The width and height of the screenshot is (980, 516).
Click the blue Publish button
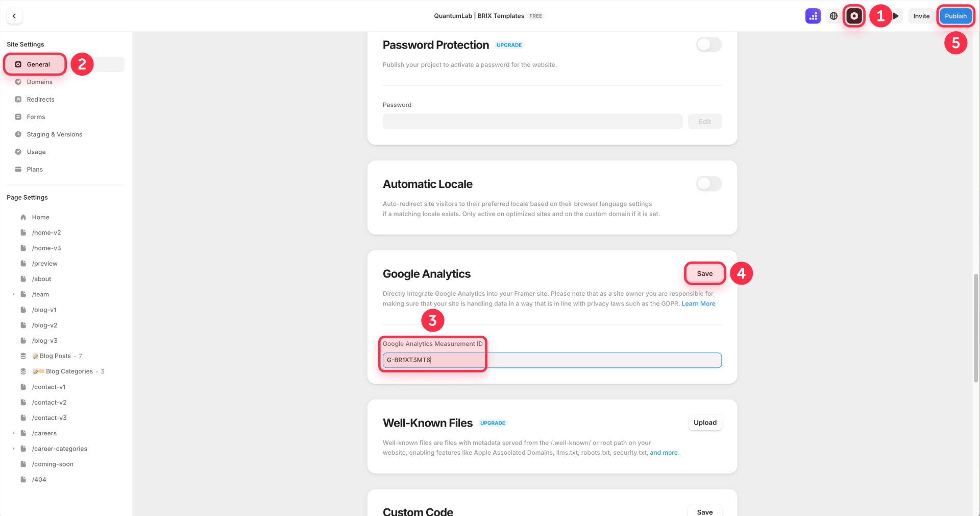click(x=955, y=16)
